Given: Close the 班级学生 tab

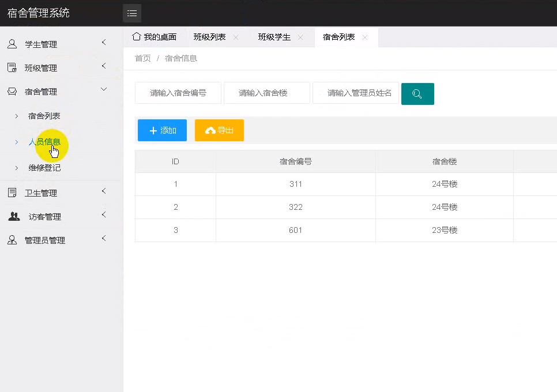Looking at the screenshot, I should click(x=300, y=37).
